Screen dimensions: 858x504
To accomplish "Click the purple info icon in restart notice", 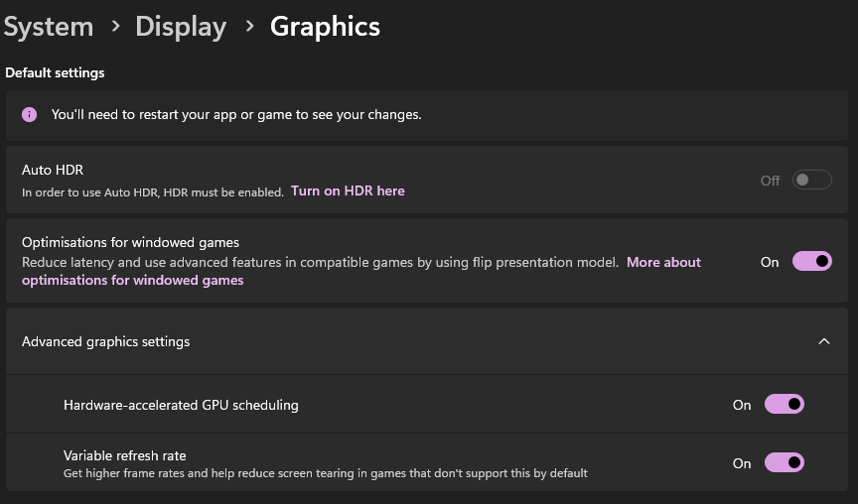I will click(x=30, y=114).
